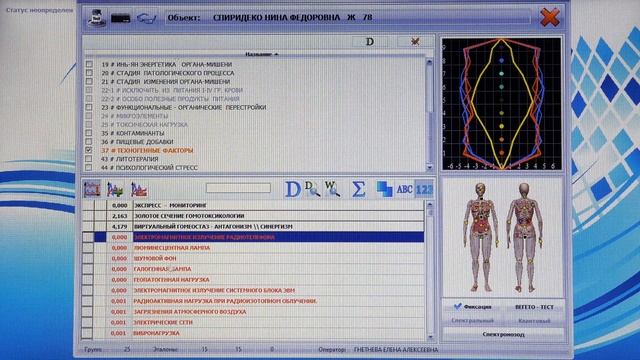
Task: Check 20 # СТАДИЯ ПАТОЛОГИЧЕСКОГО ПРОЦЕССА checkbox
Action: pos(89,73)
